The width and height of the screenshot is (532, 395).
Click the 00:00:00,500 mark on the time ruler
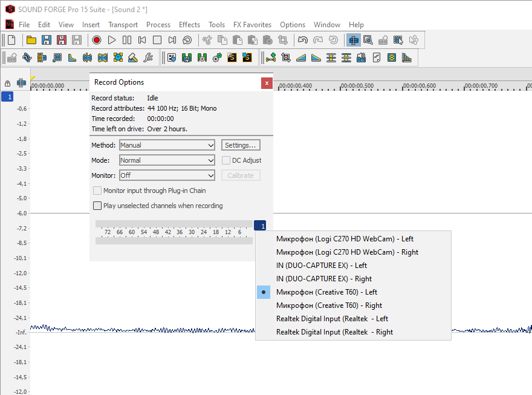click(357, 86)
